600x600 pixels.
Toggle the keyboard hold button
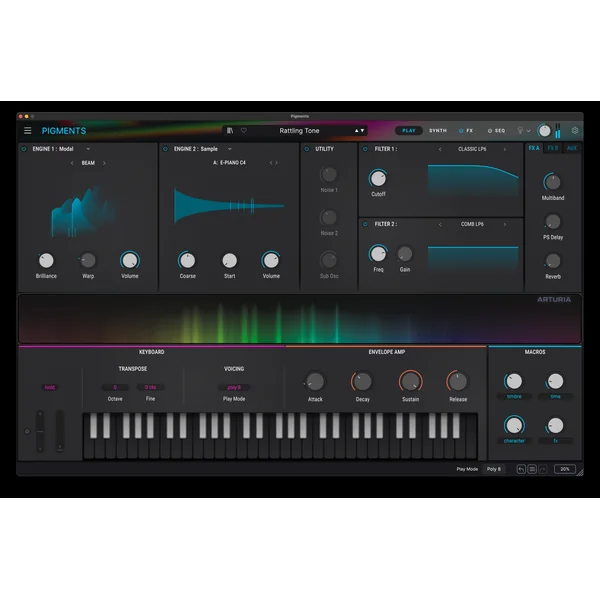point(50,387)
